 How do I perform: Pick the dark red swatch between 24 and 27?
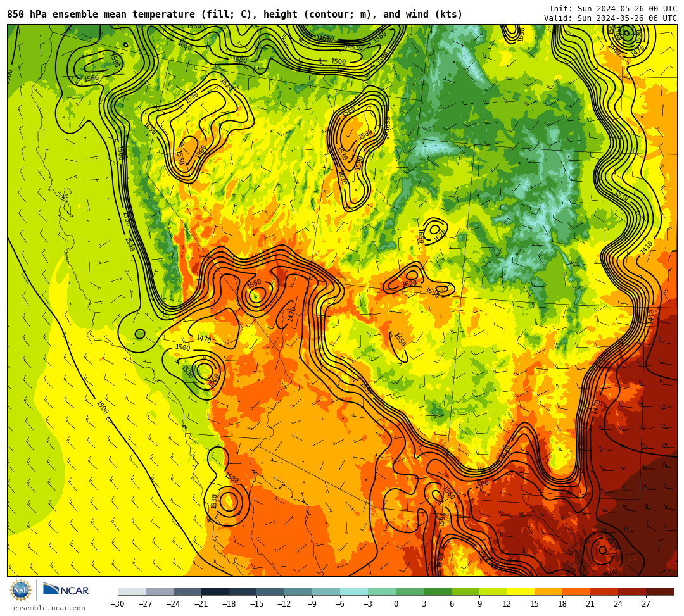click(x=633, y=591)
